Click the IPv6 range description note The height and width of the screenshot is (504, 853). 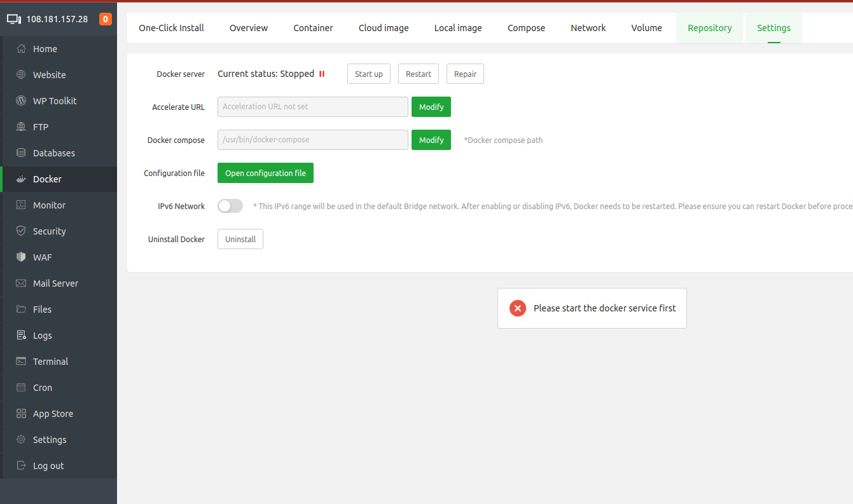tap(553, 207)
